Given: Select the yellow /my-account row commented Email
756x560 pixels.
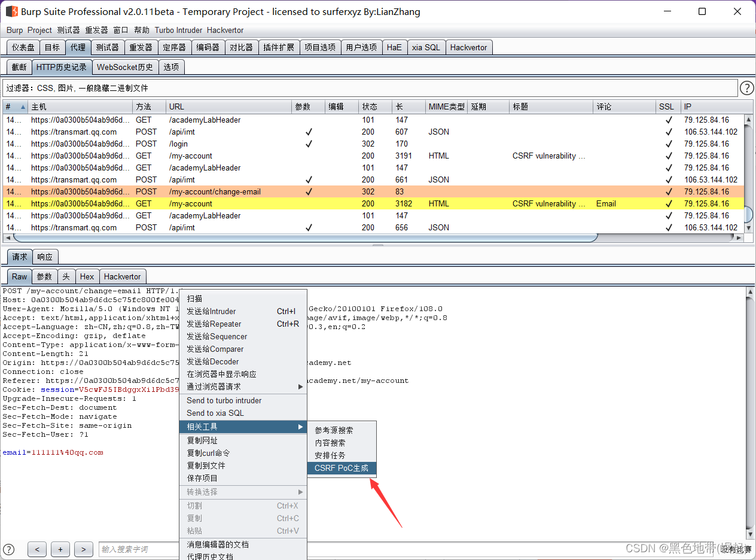Looking at the screenshot, I should point(373,203).
